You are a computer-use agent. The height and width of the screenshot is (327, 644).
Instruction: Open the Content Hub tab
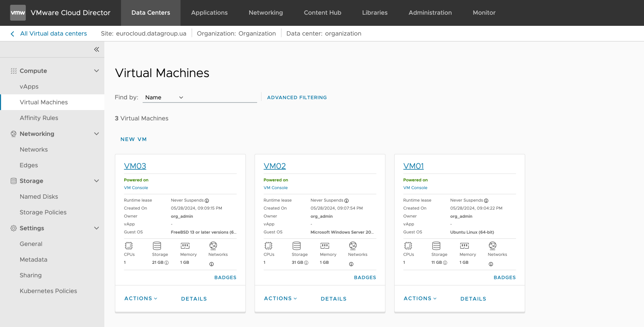pos(323,13)
